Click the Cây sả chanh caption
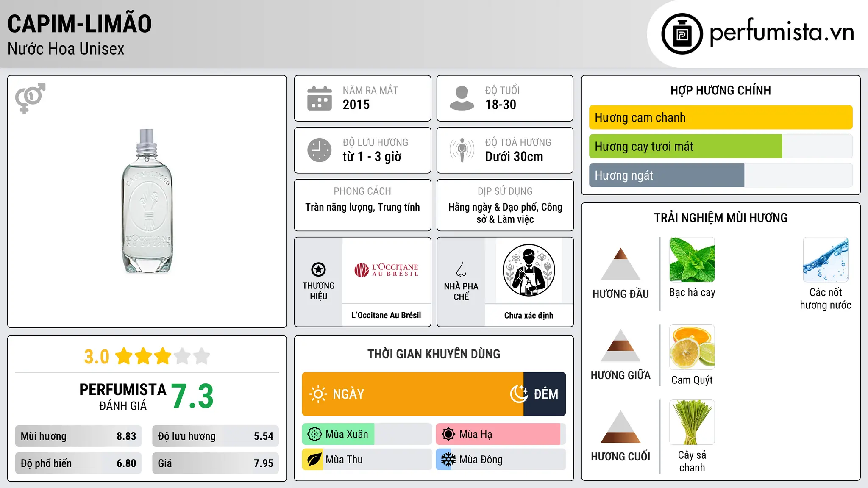The height and width of the screenshot is (488, 868). click(x=692, y=461)
